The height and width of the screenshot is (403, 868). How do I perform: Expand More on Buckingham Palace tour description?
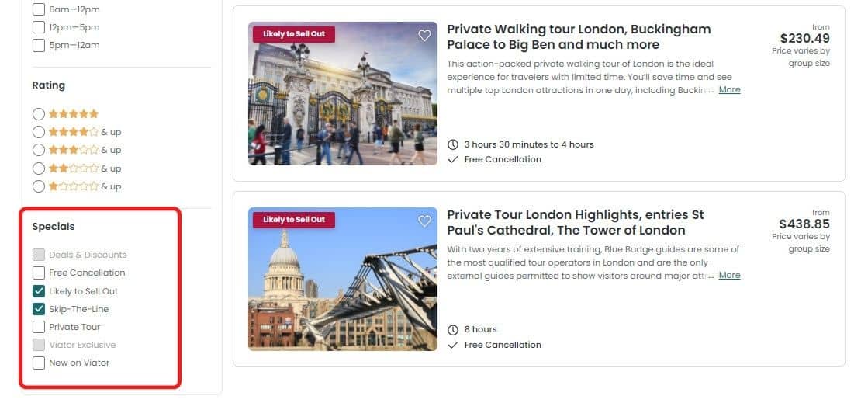coord(729,90)
